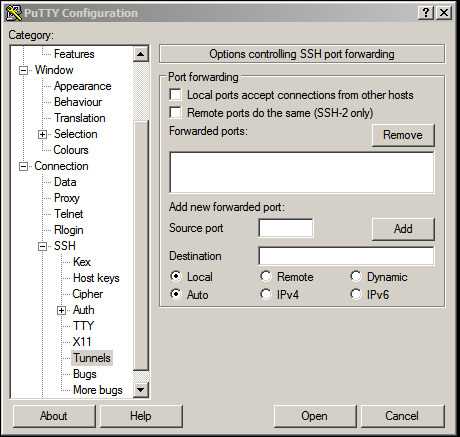Expand the Selection tree node
The image size is (460, 437).
pos(42,134)
